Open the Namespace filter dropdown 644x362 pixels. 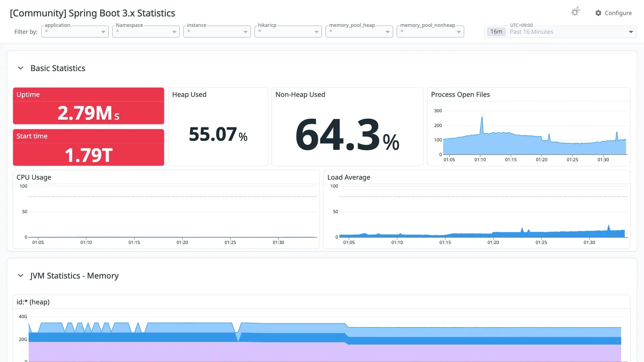click(146, 32)
